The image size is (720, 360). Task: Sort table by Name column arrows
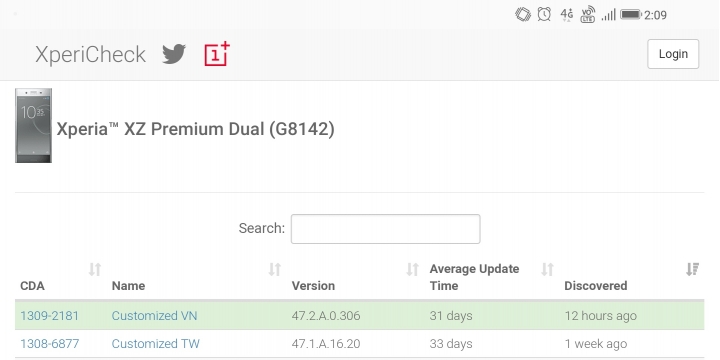coord(275,269)
